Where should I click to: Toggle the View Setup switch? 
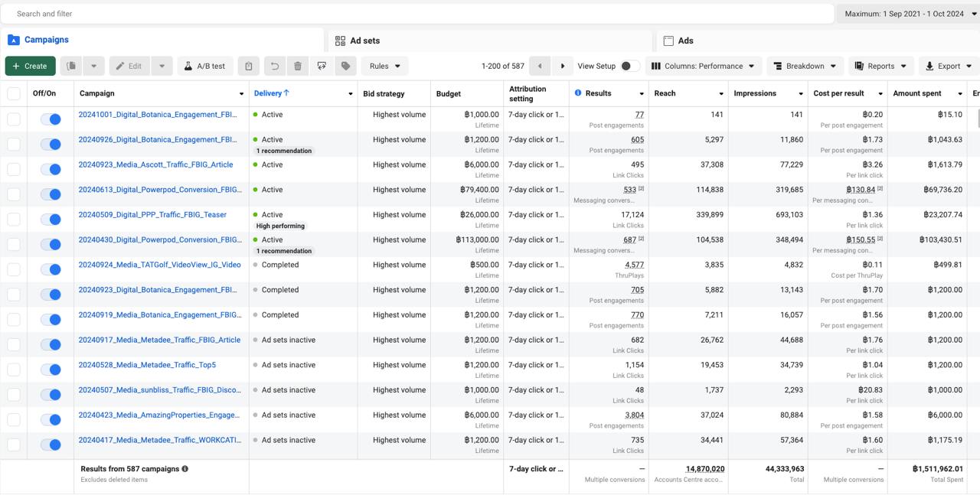pyautogui.click(x=629, y=66)
